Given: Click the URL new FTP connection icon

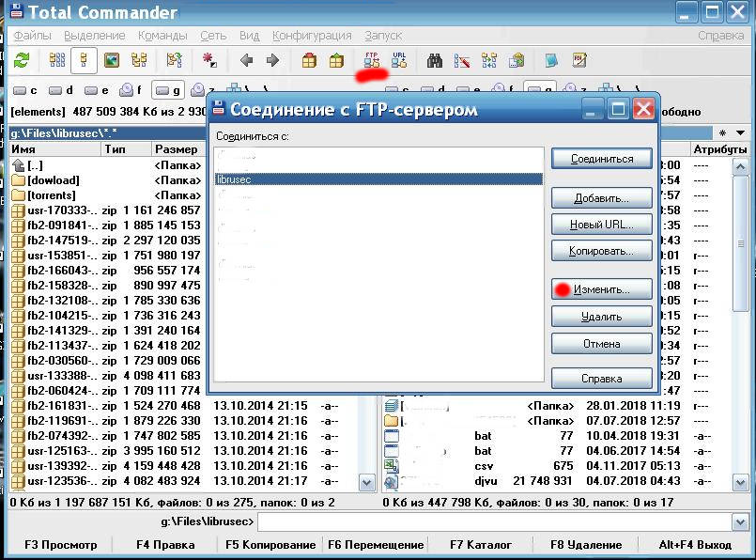Looking at the screenshot, I should [x=399, y=61].
